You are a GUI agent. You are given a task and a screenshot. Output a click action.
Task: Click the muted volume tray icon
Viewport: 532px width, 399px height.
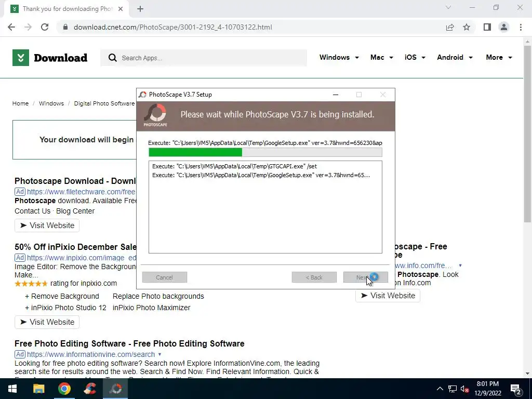465,389
